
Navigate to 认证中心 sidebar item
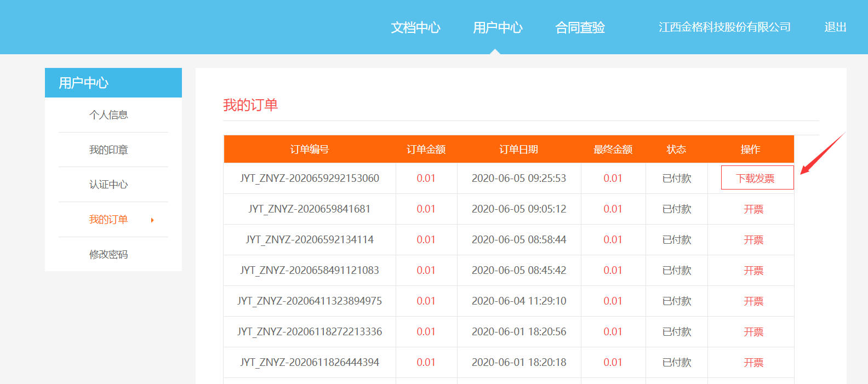click(108, 185)
